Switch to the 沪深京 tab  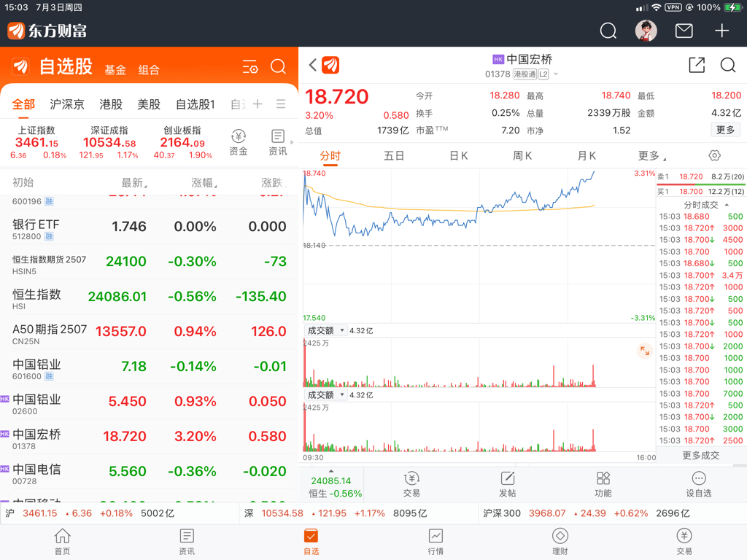coord(67,104)
